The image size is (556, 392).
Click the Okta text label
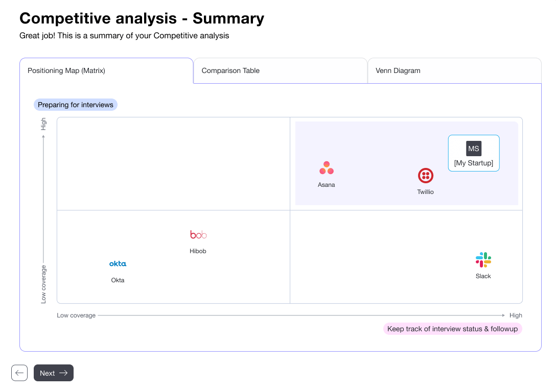click(x=118, y=280)
